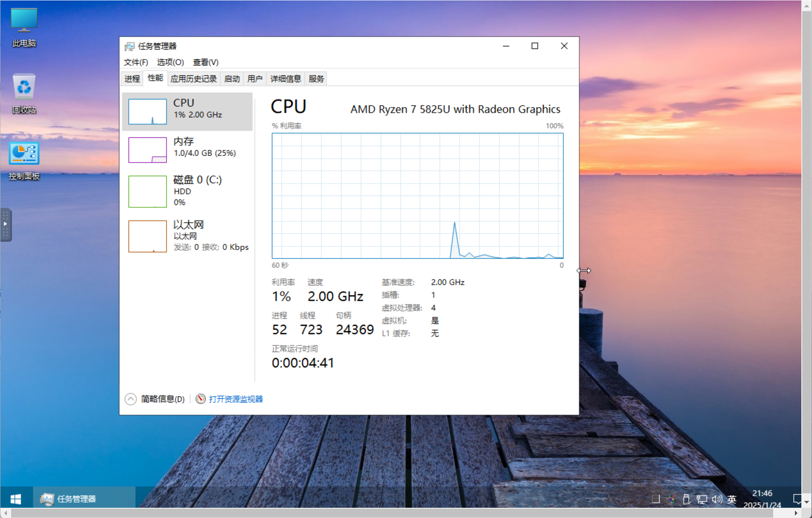Click base speed value 2.00 GHz

coord(448,282)
